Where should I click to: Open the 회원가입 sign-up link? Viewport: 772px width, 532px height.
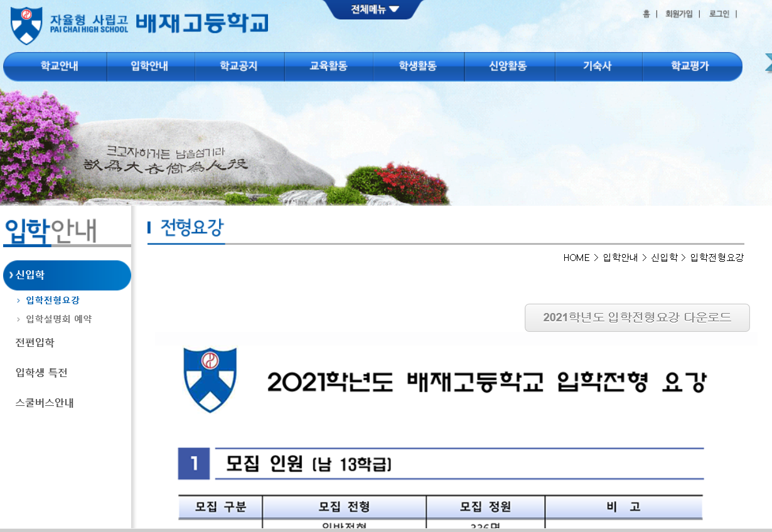679,14
